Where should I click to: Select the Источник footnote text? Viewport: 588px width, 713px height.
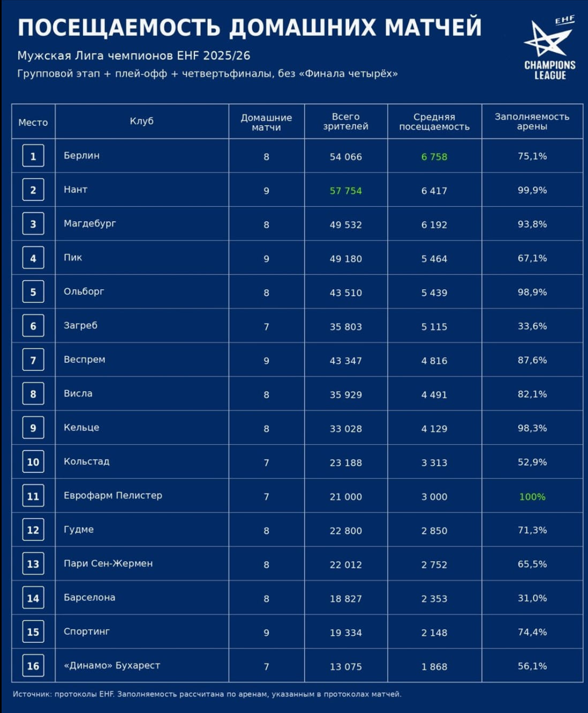pyautogui.click(x=207, y=694)
